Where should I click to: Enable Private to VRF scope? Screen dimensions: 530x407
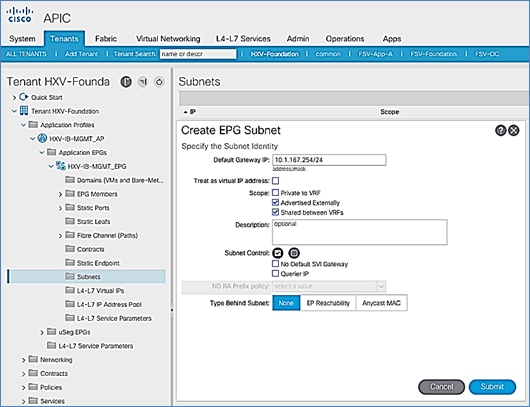pos(275,193)
